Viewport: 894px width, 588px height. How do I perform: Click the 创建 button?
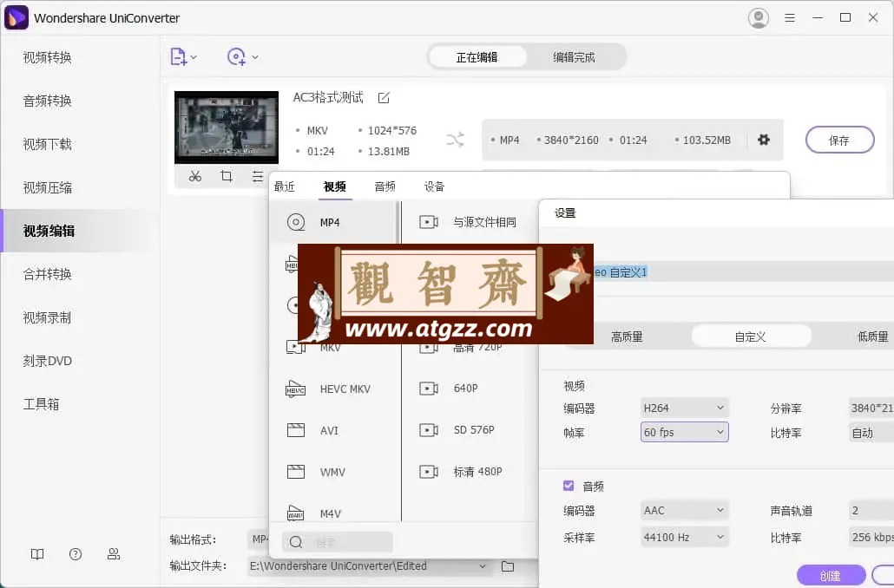pos(830,576)
